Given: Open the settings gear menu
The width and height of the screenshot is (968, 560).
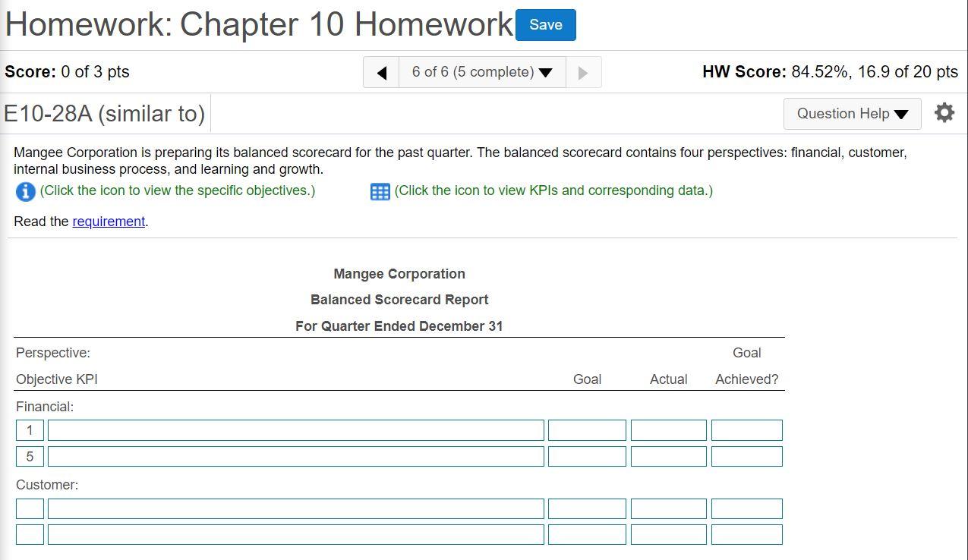Looking at the screenshot, I should pyautogui.click(x=944, y=112).
